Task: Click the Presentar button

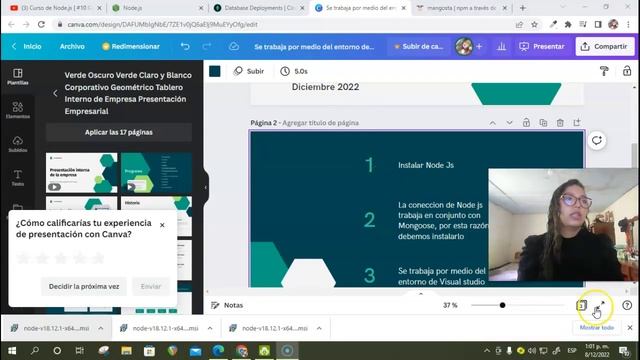Action: tap(542, 47)
